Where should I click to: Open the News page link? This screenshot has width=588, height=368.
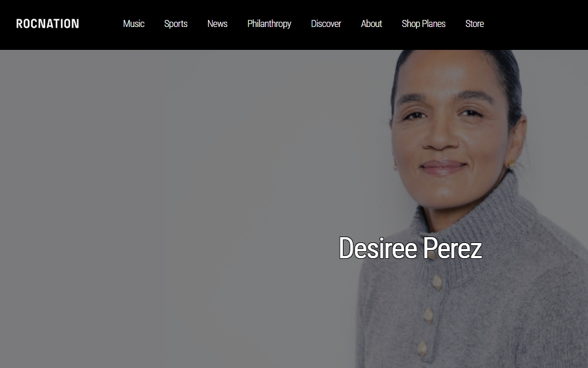(x=217, y=23)
